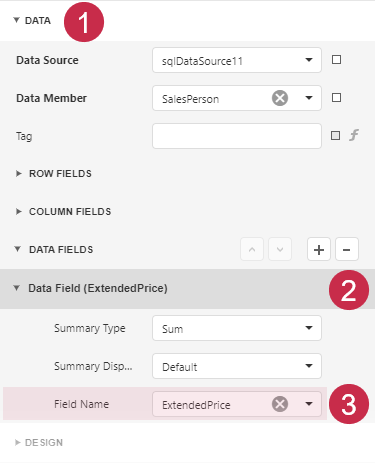The height and width of the screenshot is (475, 375).
Task: Expand the ROW FIELDS section
Action: (x=19, y=174)
